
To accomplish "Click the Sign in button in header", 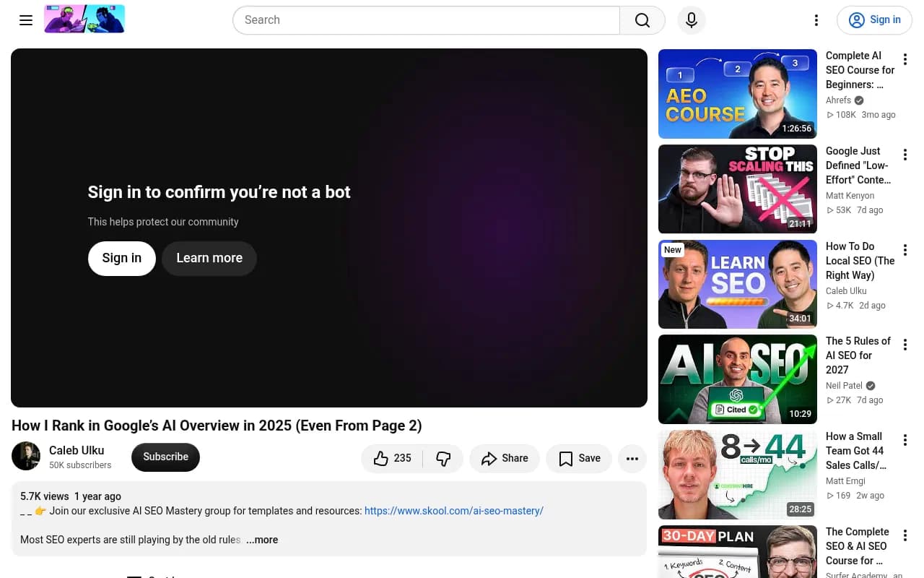I will [x=874, y=20].
